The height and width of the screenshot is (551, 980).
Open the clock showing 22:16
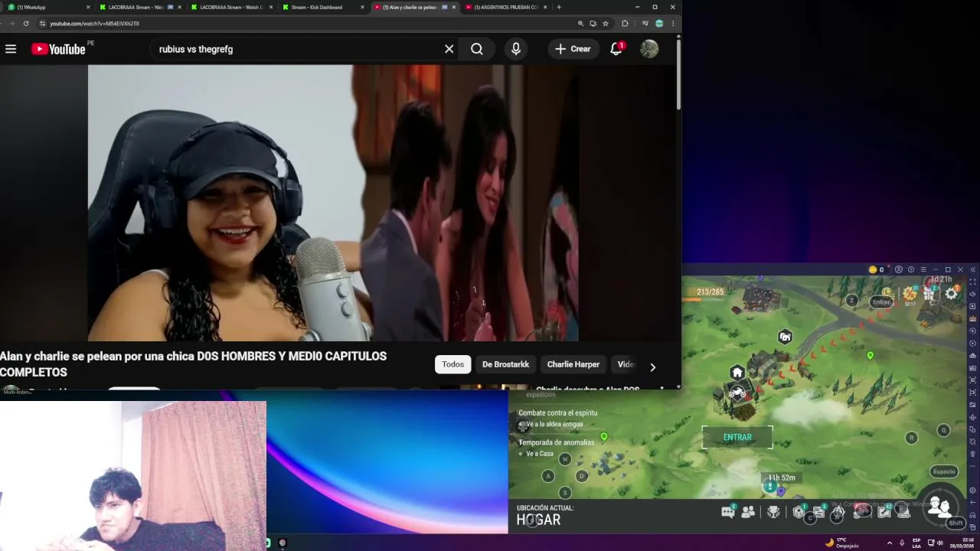click(962, 543)
